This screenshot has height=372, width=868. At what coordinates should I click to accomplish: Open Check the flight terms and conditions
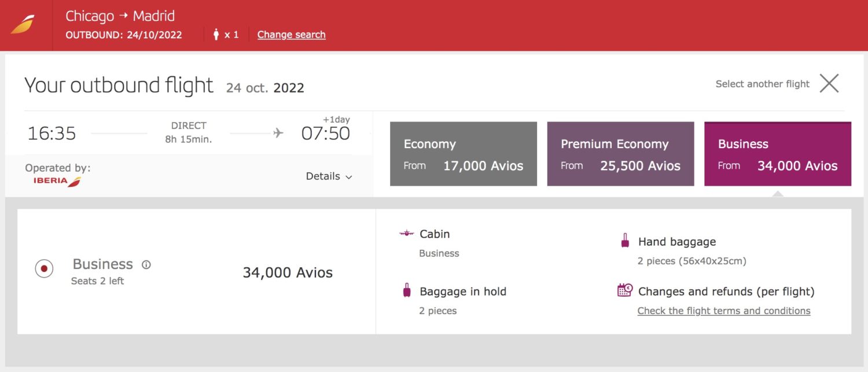pyautogui.click(x=723, y=311)
